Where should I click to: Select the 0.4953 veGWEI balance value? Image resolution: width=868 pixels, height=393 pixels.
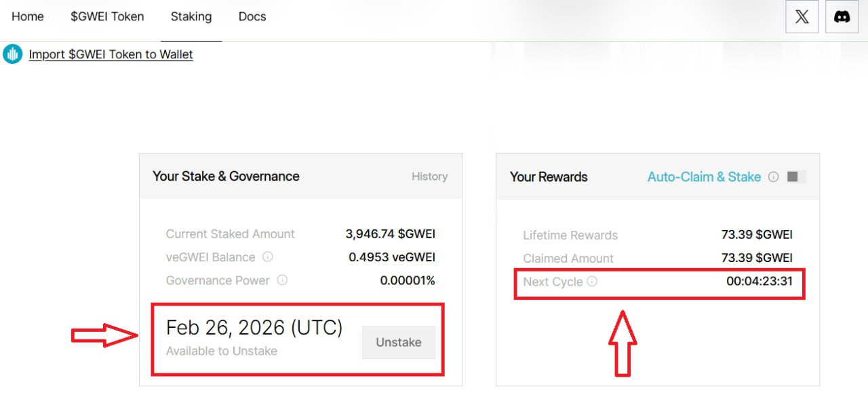tap(392, 257)
